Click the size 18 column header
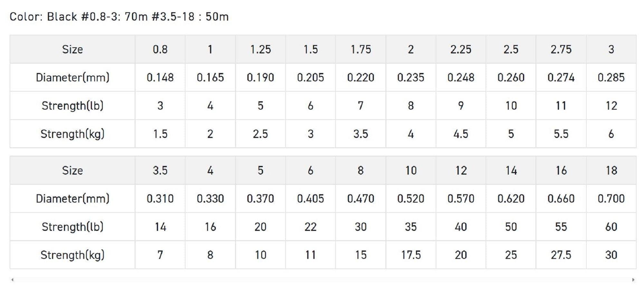 (611, 170)
